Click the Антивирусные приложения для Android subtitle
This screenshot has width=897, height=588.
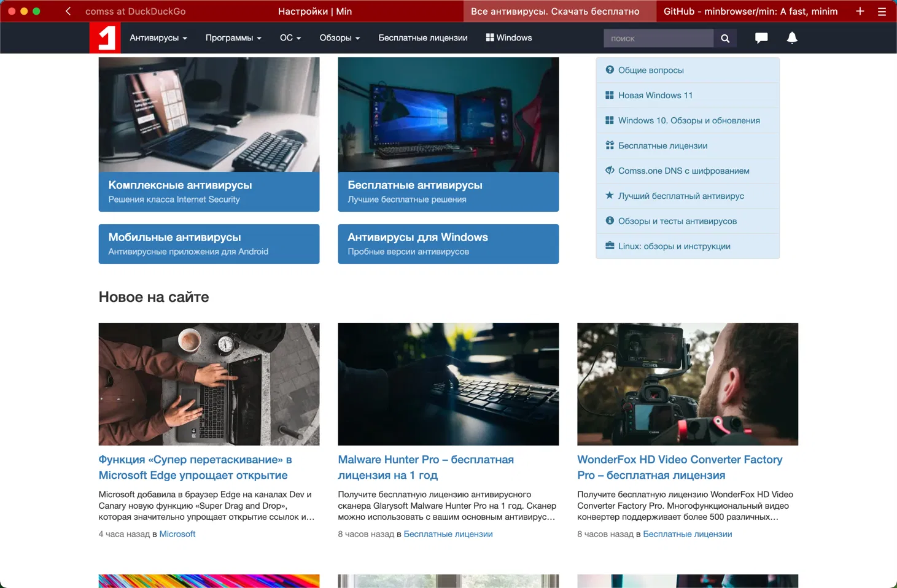[188, 252]
